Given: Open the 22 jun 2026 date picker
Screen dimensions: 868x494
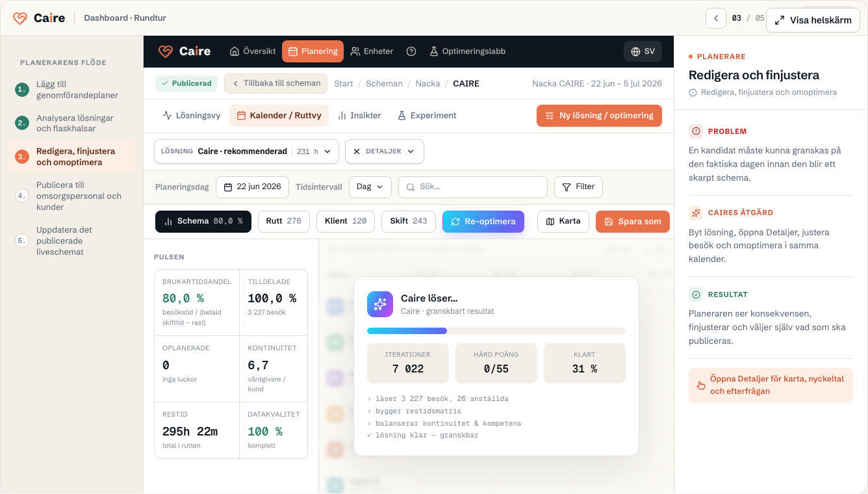Looking at the screenshot, I should (x=252, y=187).
